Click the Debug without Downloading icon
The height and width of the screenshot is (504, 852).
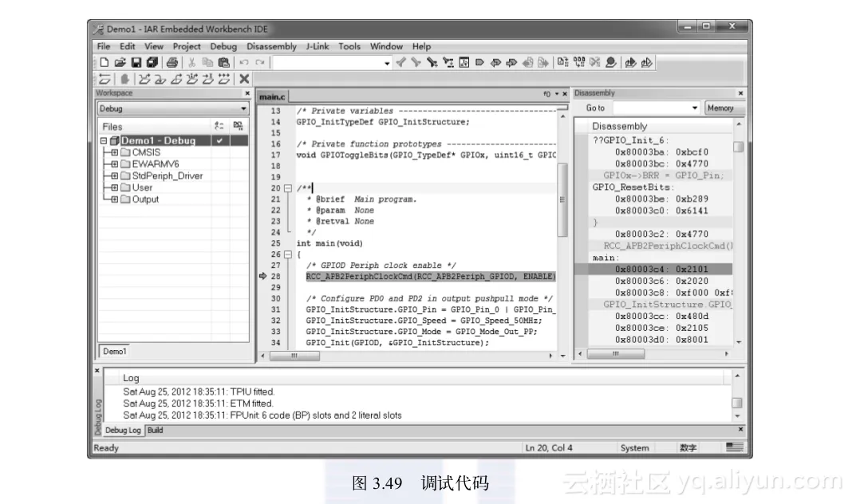tap(647, 63)
